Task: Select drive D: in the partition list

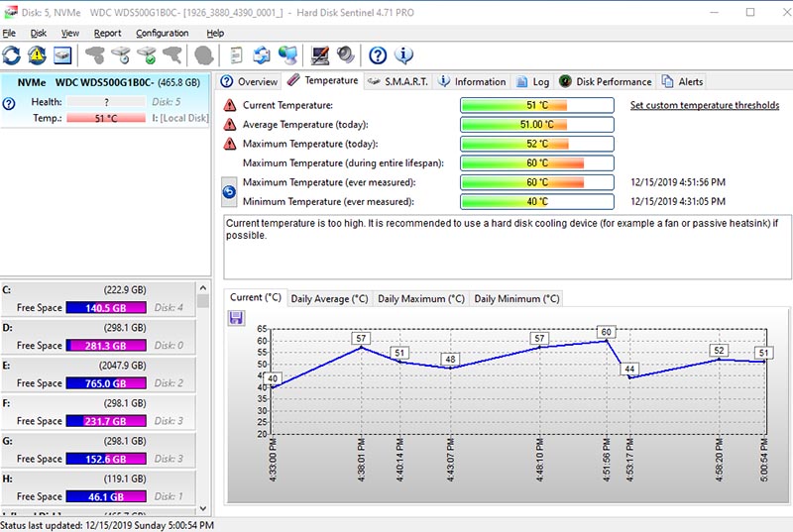Action: 98,337
